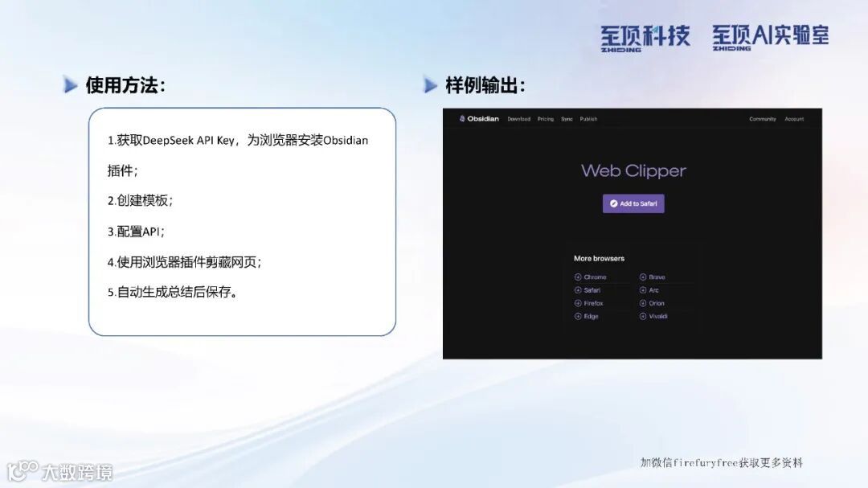Screen dimensions: 868x488
Task: Click the step text 2.创建模板
Action: [140, 200]
